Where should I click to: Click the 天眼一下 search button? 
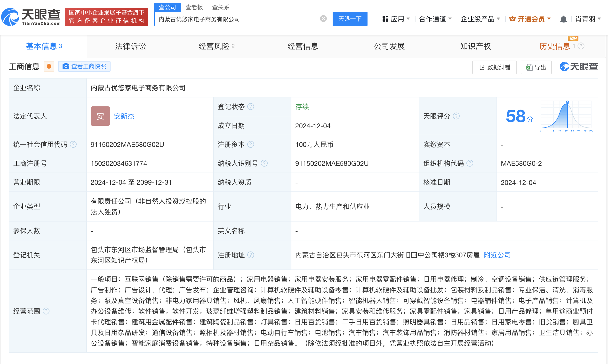[x=350, y=19]
